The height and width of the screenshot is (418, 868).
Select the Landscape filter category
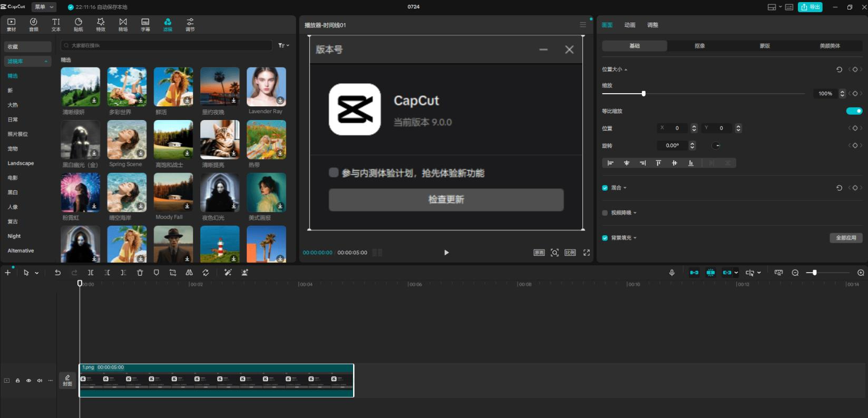pos(21,163)
